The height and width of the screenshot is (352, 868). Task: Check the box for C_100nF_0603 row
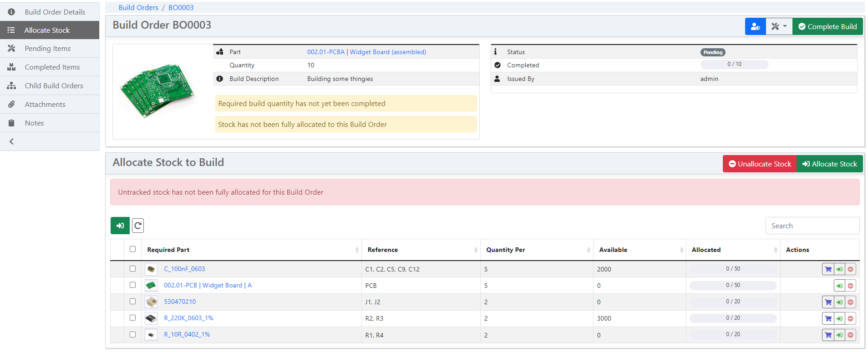point(132,269)
